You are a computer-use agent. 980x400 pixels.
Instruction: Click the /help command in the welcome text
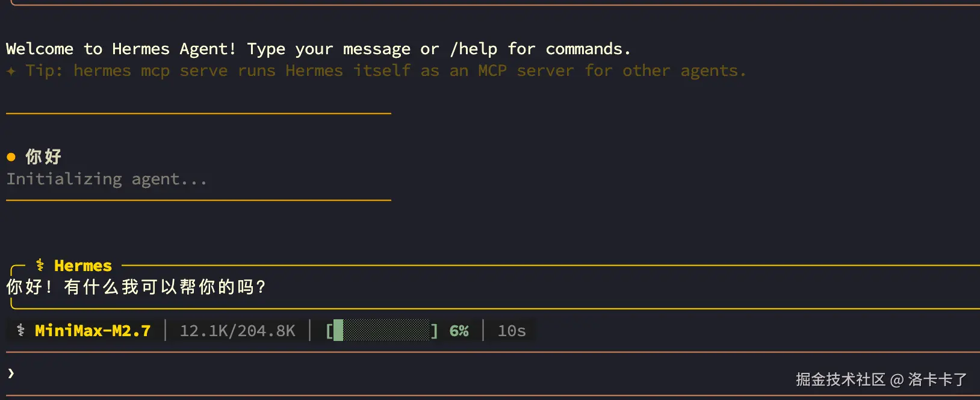click(x=474, y=49)
